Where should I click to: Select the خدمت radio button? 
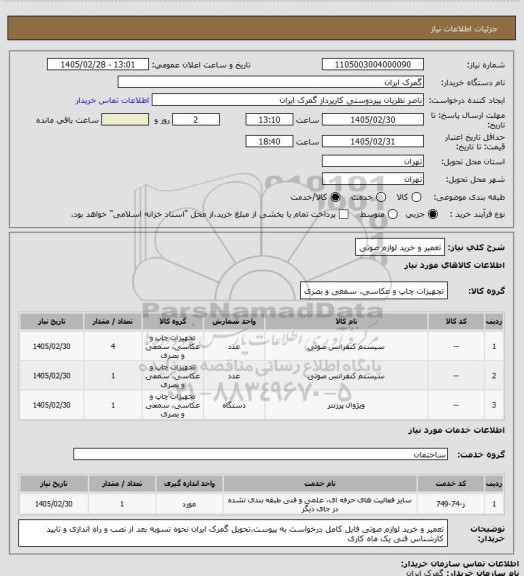[x=381, y=197]
